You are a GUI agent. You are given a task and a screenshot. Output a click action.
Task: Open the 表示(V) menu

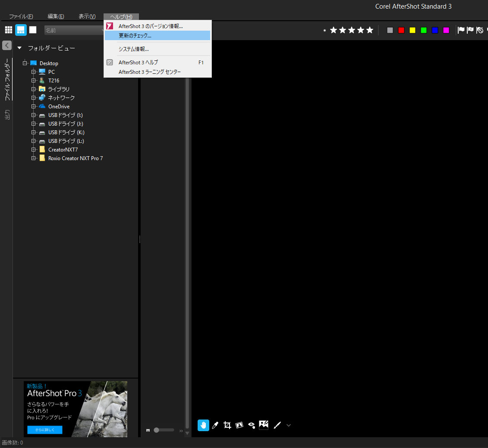(x=87, y=16)
